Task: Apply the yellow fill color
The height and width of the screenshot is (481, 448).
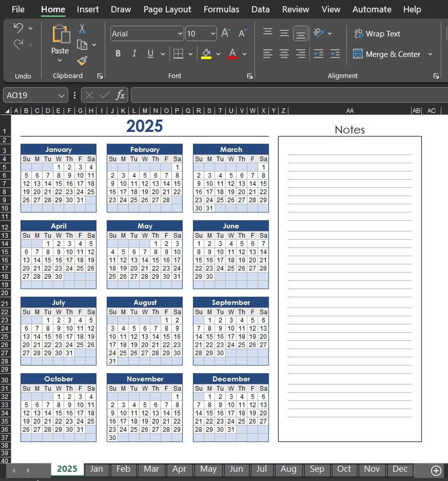Action: click(x=206, y=54)
